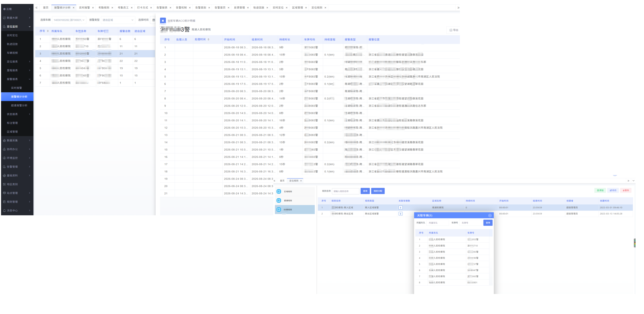Screen dimensions: 644x314
Task: Expand the 定位报表 submenu
Action: point(17,62)
